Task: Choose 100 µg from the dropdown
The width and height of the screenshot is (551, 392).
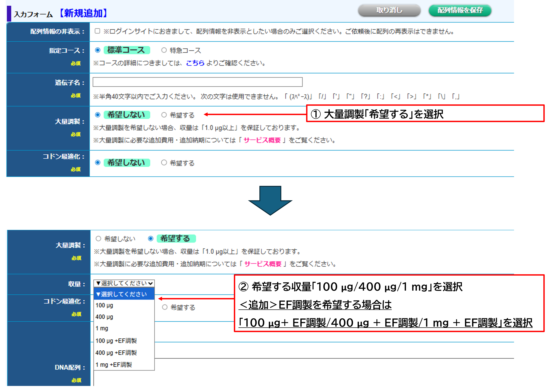Action: pos(104,305)
